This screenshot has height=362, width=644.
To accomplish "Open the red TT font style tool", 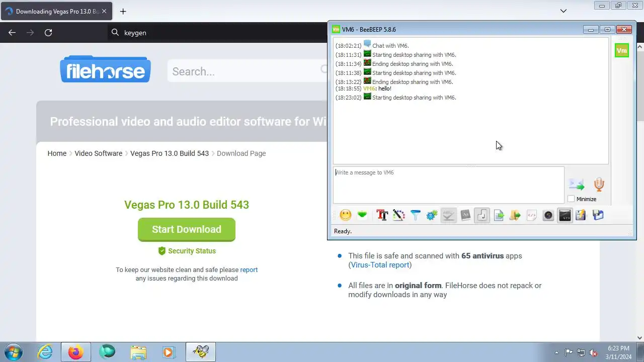I will pyautogui.click(x=382, y=215).
